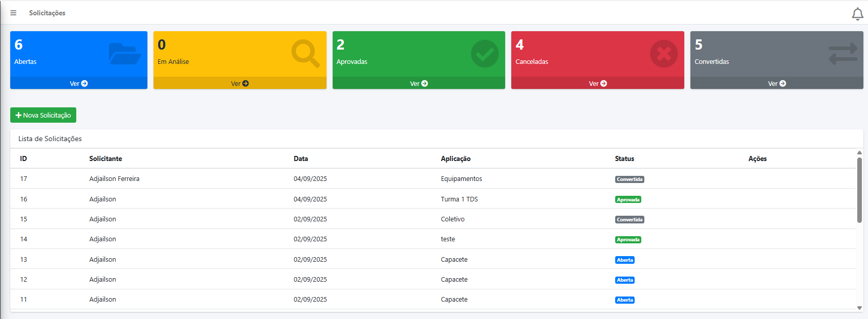
Task: Click Aprovada badge in row 14
Action: pyautogui.click(x=628, y=240)
